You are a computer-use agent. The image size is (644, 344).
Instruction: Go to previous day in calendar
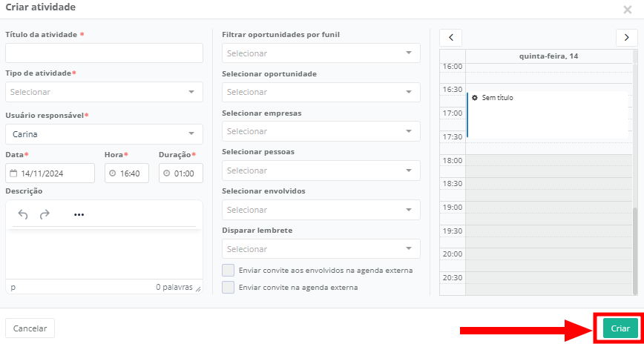(x=451, y=37)
